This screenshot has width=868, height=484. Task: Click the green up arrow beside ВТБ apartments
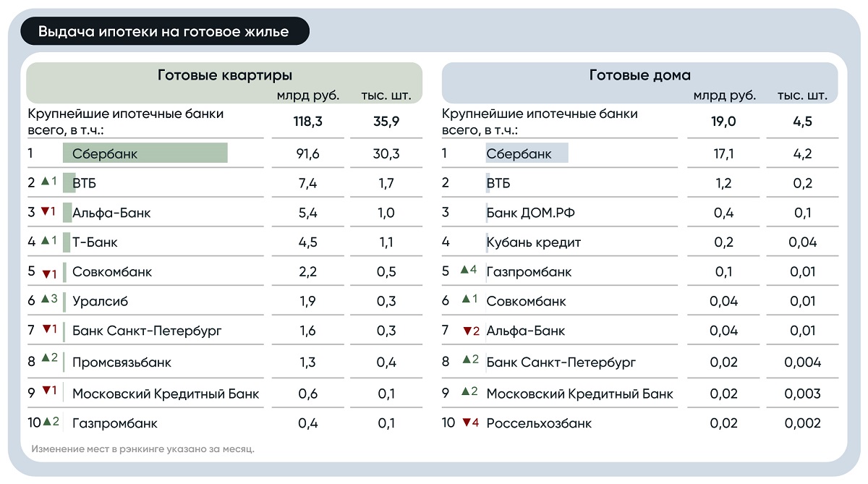[x=44, y=181]
